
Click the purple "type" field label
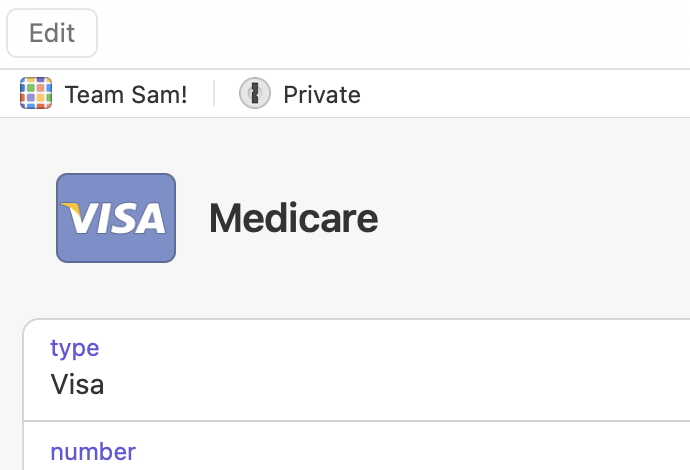point(75,348)
